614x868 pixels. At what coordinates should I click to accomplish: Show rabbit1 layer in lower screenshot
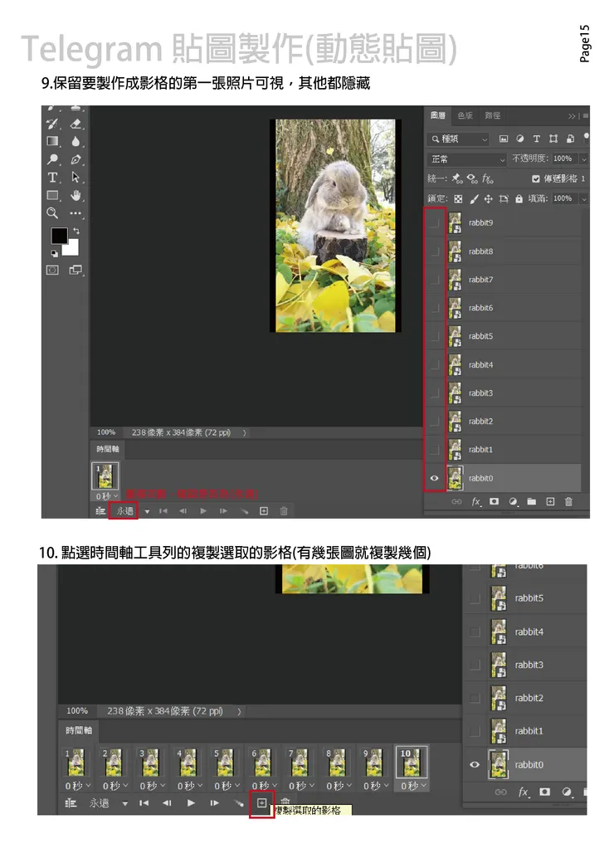475,731
